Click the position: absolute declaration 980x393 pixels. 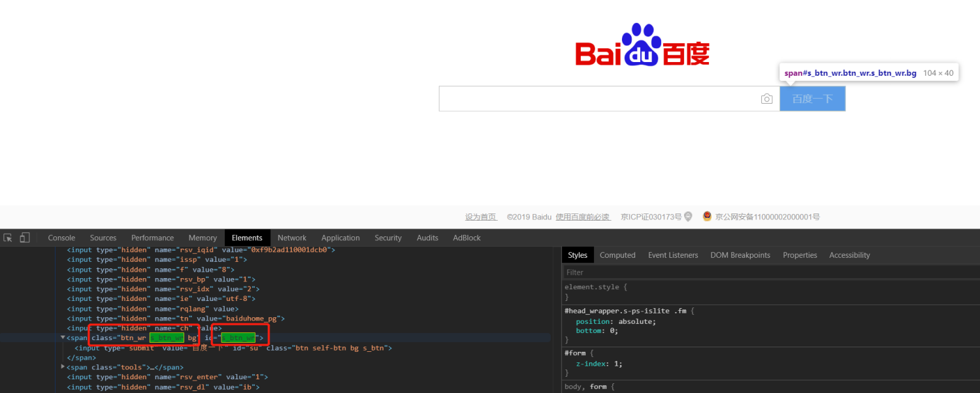pyautogui.click(x=615, y=321)
